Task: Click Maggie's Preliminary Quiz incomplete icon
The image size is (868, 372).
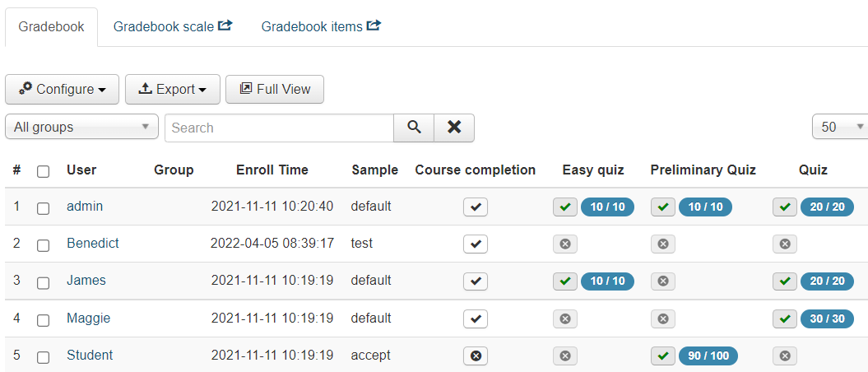Action: [663, 319]
